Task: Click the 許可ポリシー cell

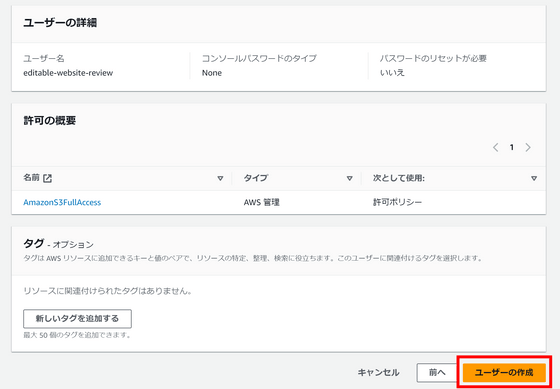Action: tap(397, 202)
